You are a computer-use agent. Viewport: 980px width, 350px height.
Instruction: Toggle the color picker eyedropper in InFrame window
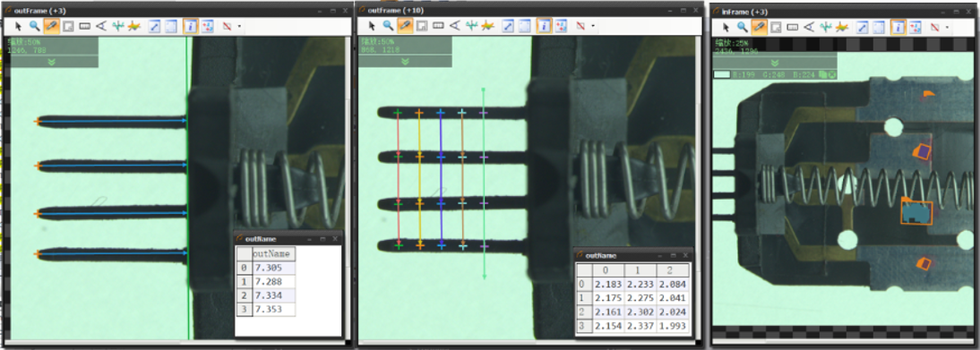(x=760, y=27)
